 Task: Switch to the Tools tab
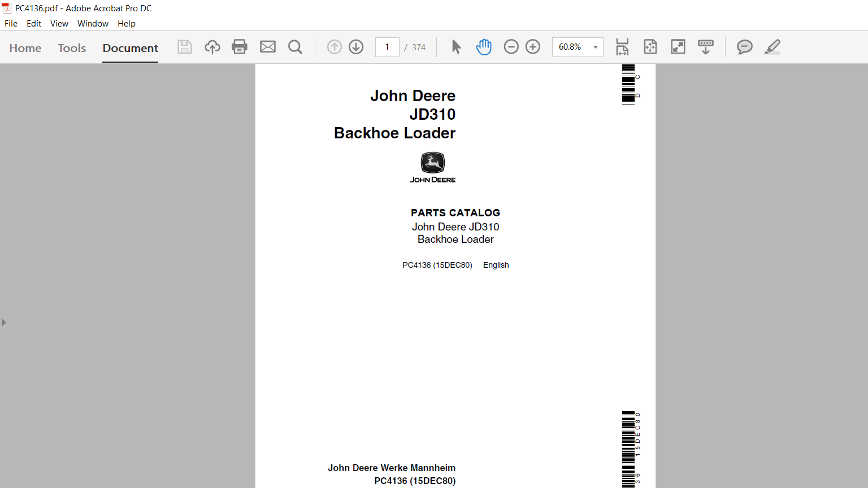pyautogui.click(x=72, y=48)
